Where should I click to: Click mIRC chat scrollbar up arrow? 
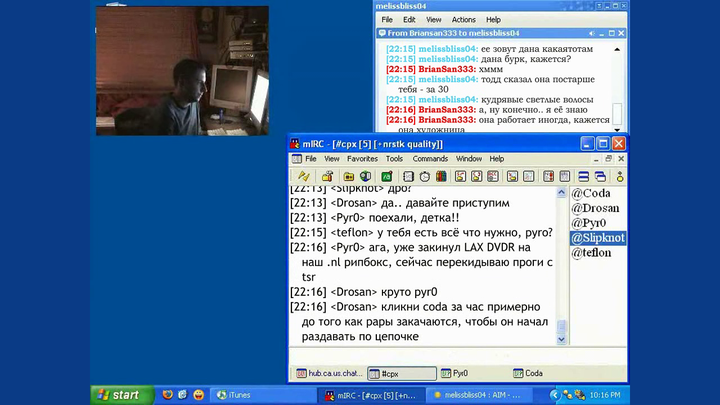click(561, 192)
